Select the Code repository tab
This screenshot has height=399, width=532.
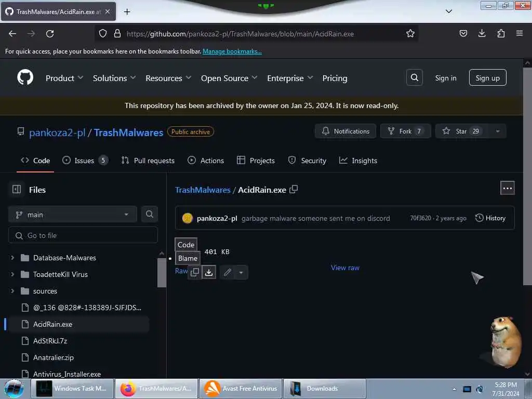(x=35, y=161)
